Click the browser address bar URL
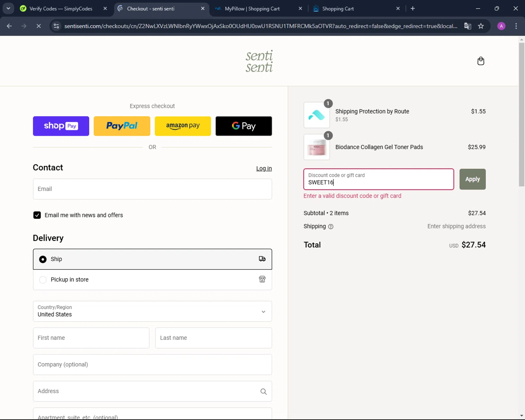This screenshot has height=420, width=525. (261, 26)
